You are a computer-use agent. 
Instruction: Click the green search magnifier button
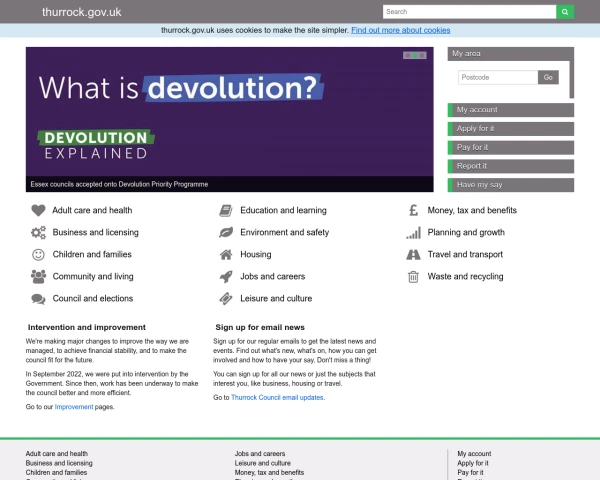pos(565,12)
